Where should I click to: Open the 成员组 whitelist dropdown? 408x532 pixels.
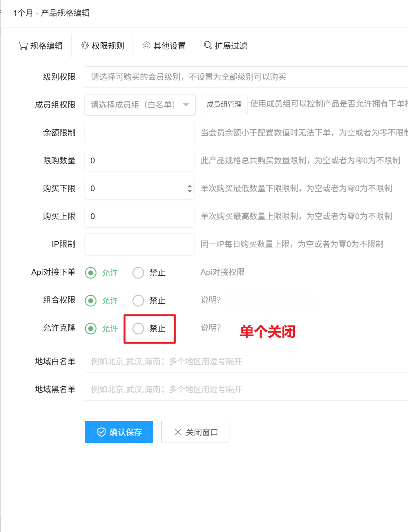pyautogui.click(x=140, y=105)
